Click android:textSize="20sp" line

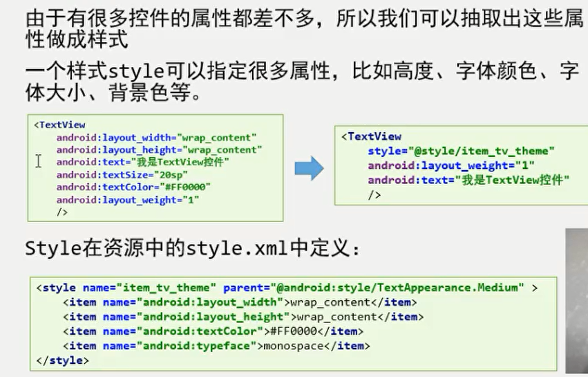click(x=122, y=175)
